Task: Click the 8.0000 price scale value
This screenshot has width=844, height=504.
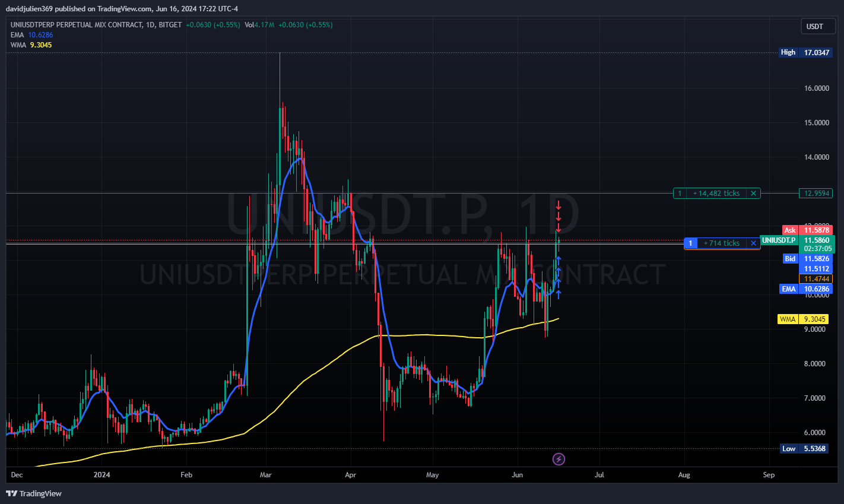Action: pos(814,363)
